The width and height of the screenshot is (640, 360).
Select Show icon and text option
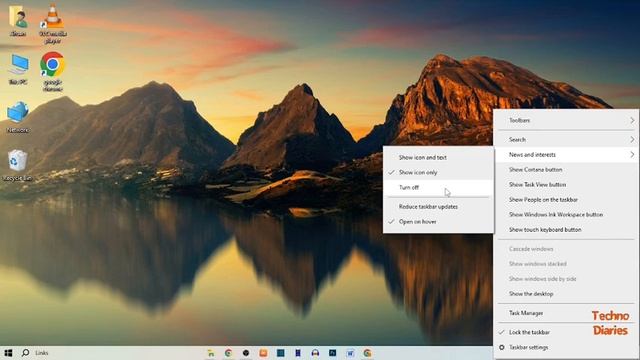click(438, 157)
